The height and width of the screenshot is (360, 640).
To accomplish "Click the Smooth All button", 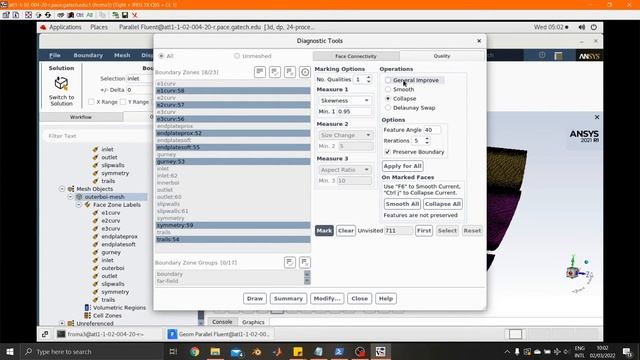I will click(402, 204).
